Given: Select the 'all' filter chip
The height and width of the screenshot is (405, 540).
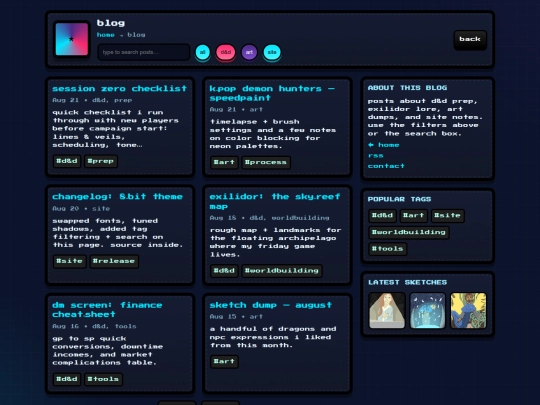Looking at the screenshot, I should pos(202,52).
